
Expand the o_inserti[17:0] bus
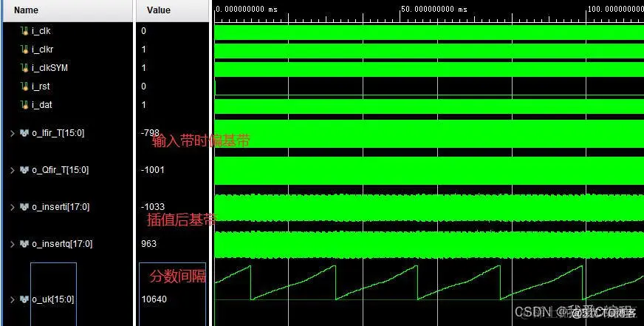(x=13, y=207)
